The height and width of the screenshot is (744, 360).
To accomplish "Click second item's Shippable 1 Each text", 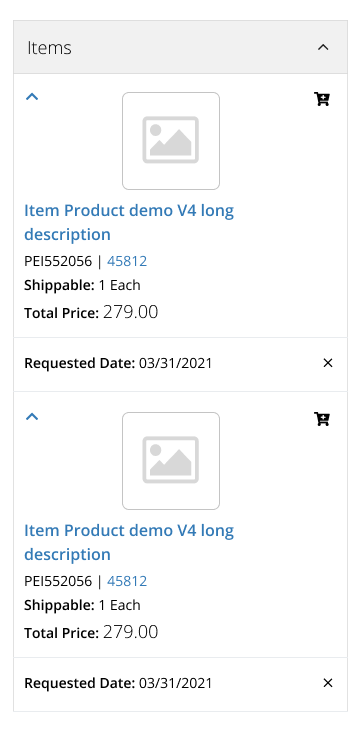I will (x=83, y=605).
